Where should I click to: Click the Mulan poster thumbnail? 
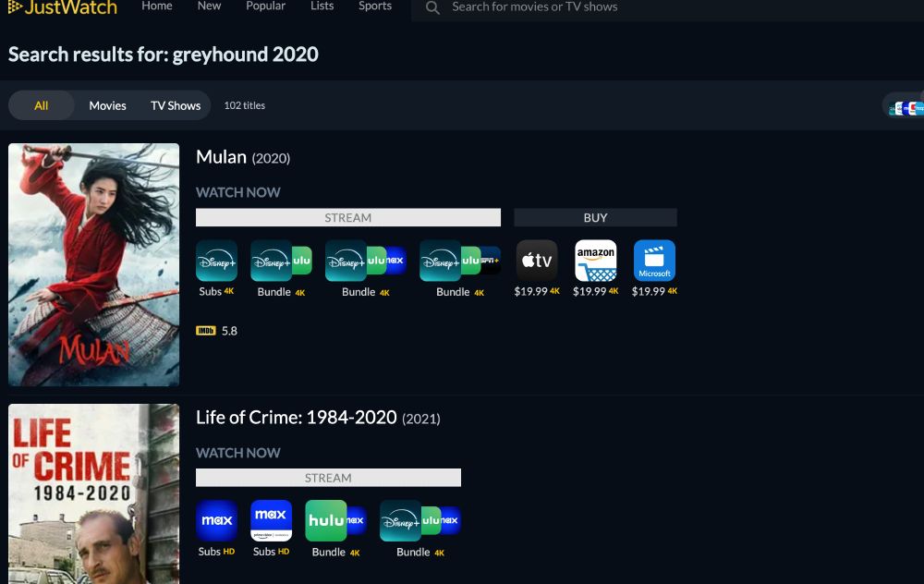click(93, 264)
